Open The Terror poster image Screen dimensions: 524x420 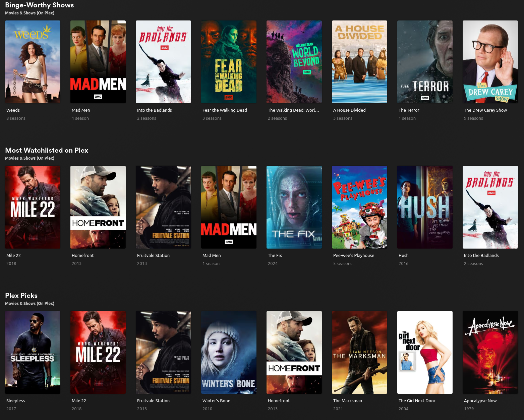(425, 62)
